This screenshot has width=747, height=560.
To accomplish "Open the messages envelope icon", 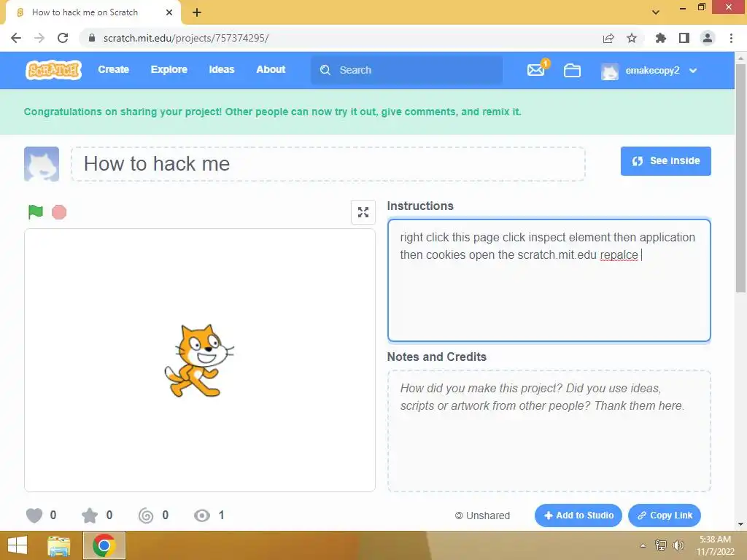I will (x=536, y=70).
